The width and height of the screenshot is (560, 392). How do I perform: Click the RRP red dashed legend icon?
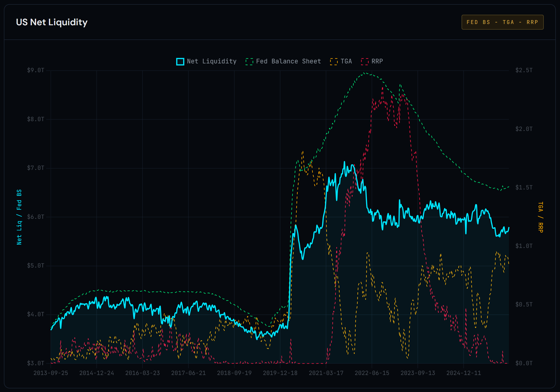tap(365, 61)
